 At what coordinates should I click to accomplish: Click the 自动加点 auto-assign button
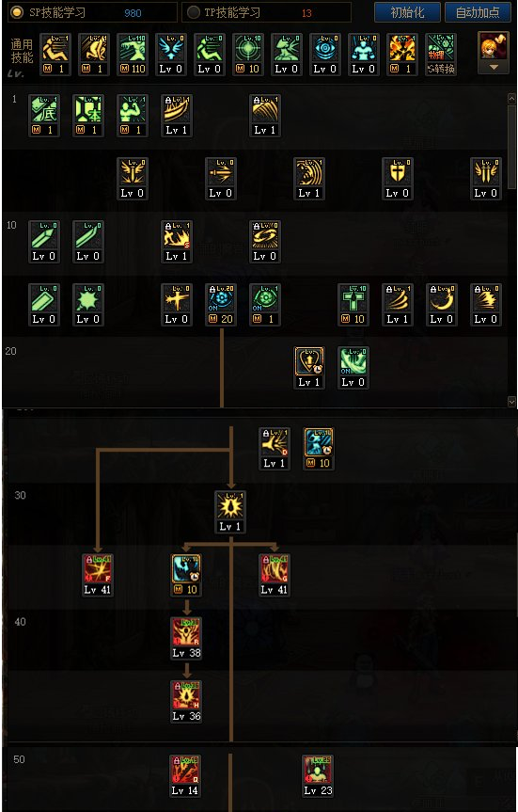tap(478, 12)
